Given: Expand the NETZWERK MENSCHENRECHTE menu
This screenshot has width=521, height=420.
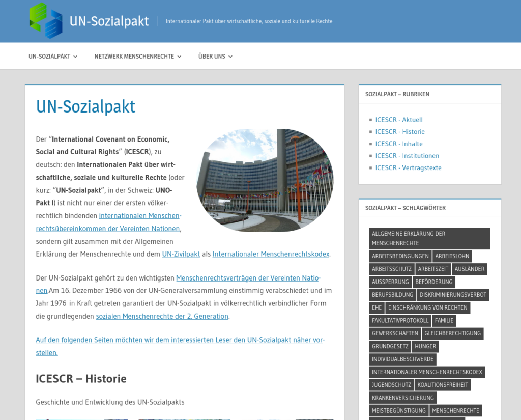Looking at the screenshot, I should click(137, 57).
